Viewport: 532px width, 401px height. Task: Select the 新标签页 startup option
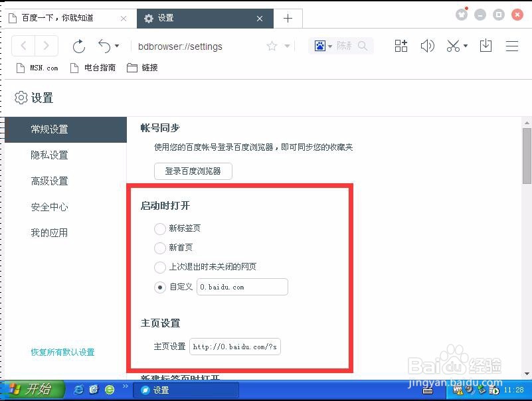160,228
